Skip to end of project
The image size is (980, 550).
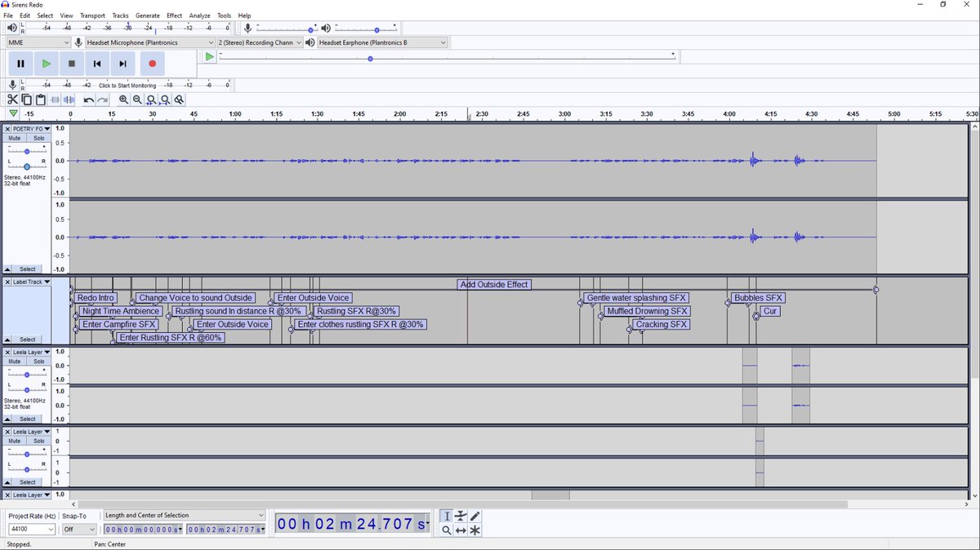122,64
